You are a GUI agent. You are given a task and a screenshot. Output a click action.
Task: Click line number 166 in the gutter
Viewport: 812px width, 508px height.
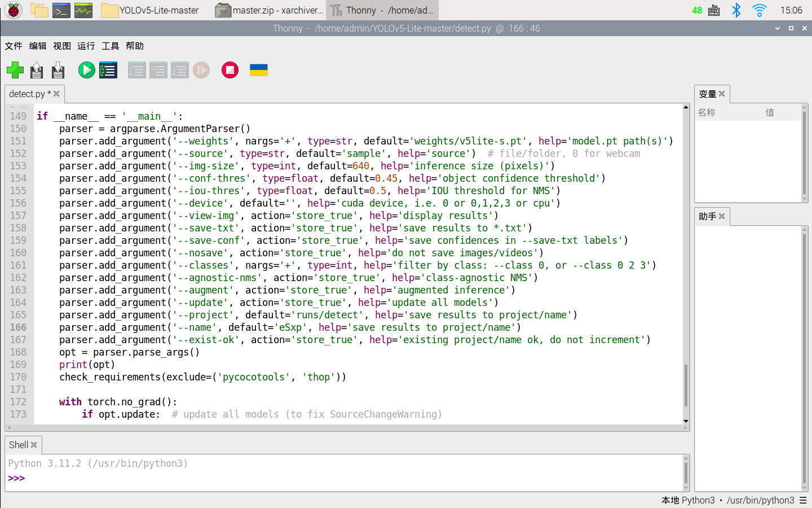click(x=18, y=327)
